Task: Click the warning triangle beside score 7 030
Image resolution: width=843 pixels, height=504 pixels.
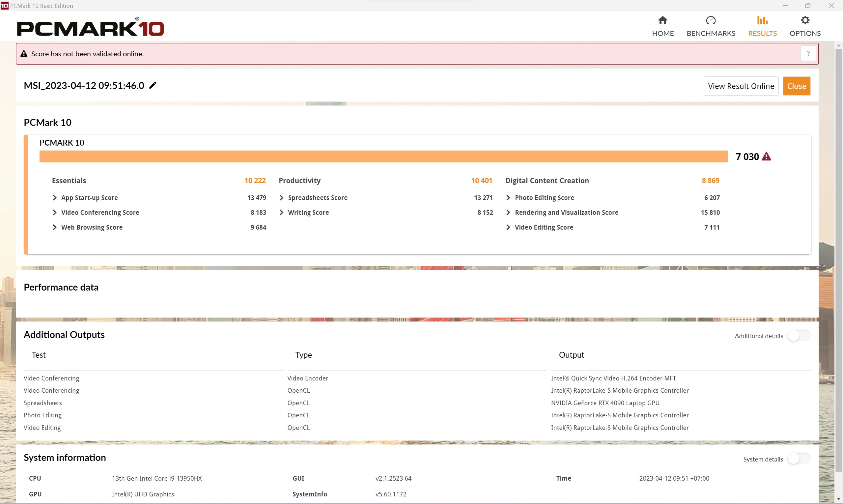Action: 766,156
